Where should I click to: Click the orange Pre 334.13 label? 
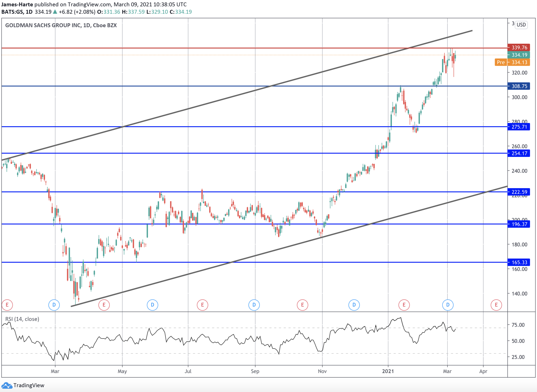(512, 62)
